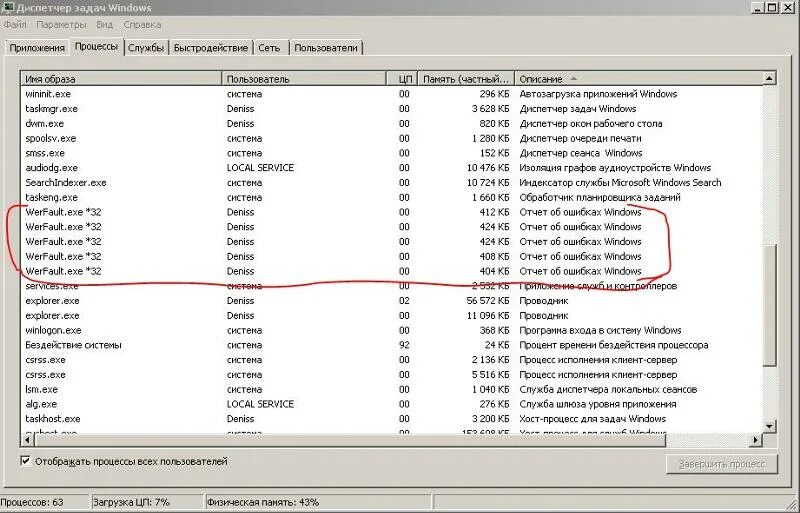Switch to the Сеть tab

click(x=269, y=48)
